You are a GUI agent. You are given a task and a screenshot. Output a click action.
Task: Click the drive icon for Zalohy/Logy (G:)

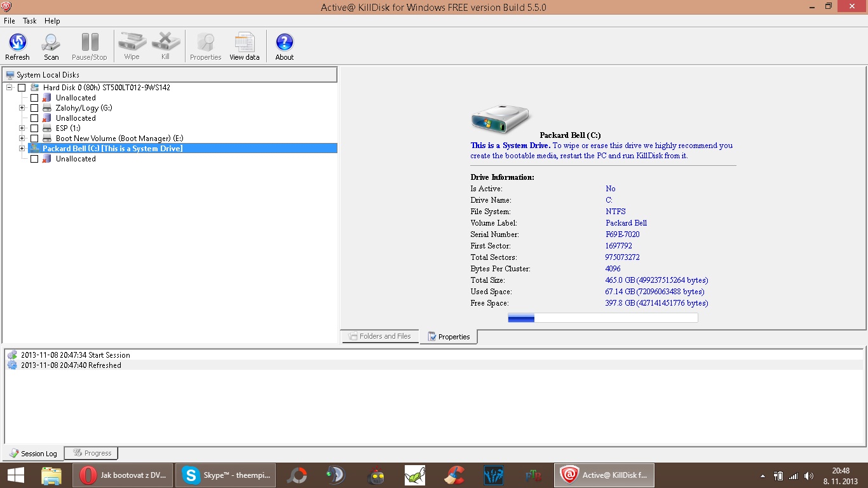(x=47, y=108)
